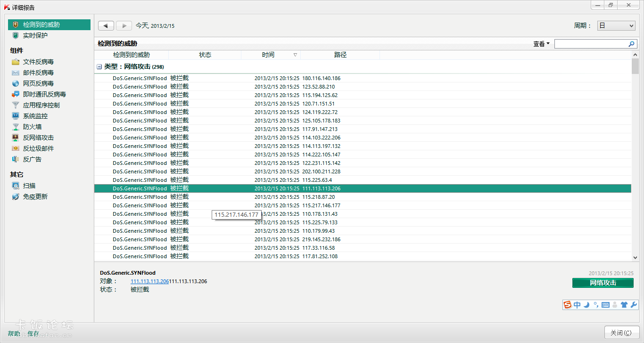This screenshot has width=644, height=343.
Task: Click the 状态 column header
Action: (205, 55)
